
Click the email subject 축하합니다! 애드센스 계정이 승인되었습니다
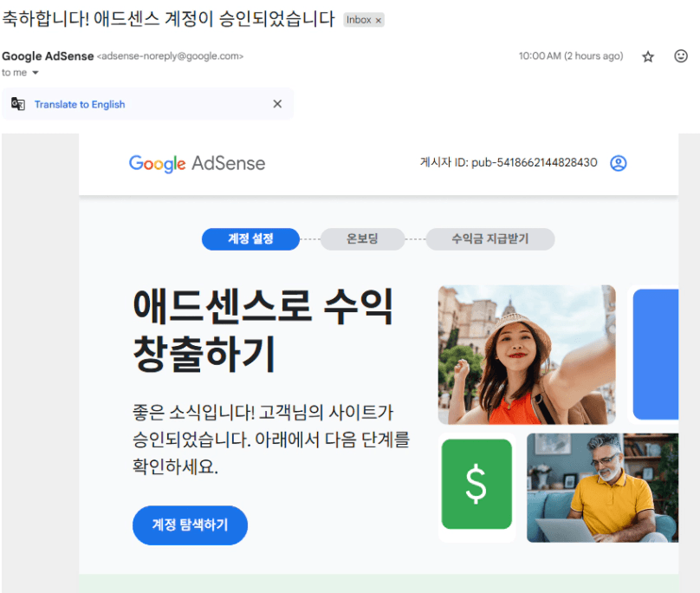click(168, 19)
